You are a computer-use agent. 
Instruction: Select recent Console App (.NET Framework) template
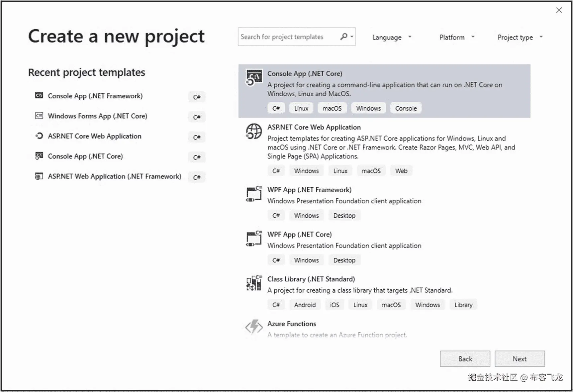point(95,96)
